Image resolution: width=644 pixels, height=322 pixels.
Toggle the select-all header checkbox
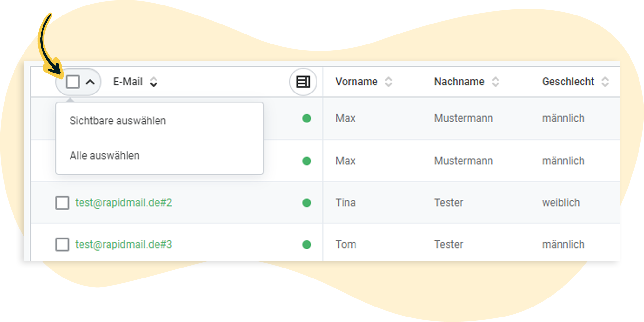coord(72,82)
